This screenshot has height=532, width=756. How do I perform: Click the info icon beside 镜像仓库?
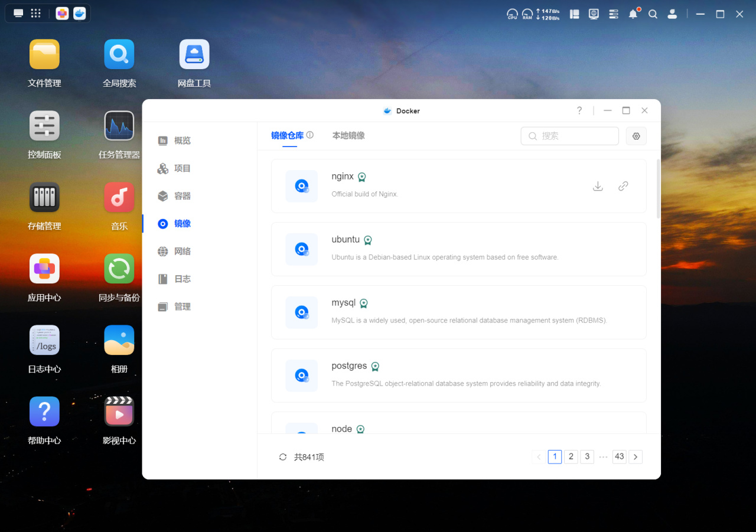pyautogui.click(x=310, y=135)
